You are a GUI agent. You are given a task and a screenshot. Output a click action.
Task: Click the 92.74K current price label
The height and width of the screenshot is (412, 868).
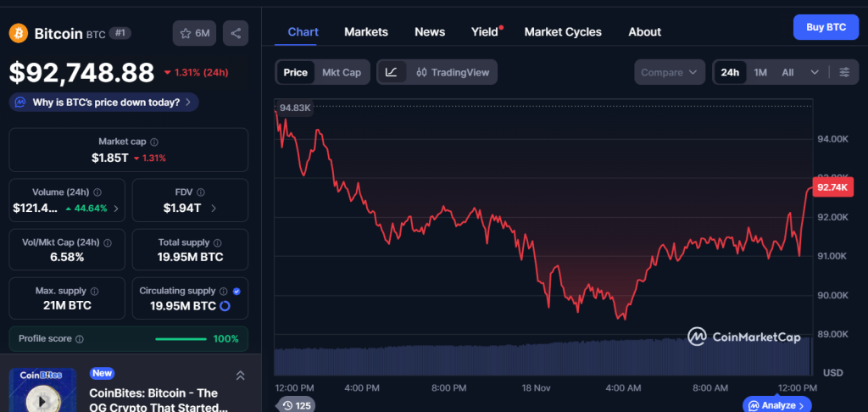tap(832, 187)
